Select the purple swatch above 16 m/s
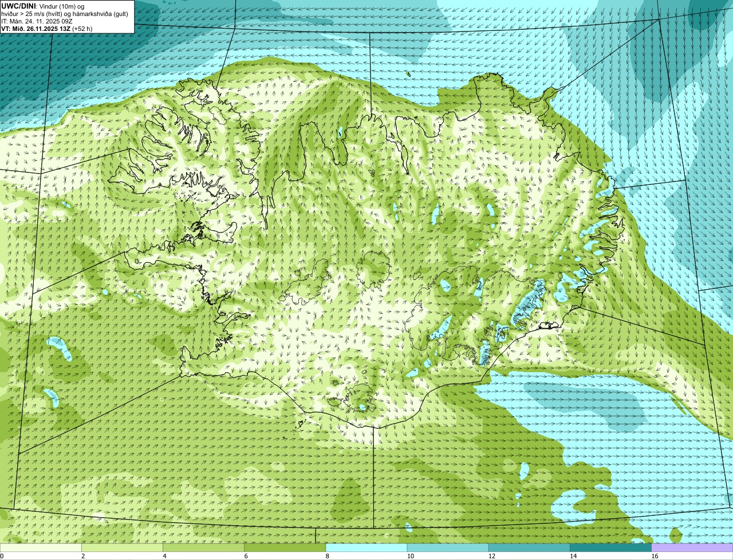Image resolution: width=733 pixels, height=560 pixels. click(692, 547)
